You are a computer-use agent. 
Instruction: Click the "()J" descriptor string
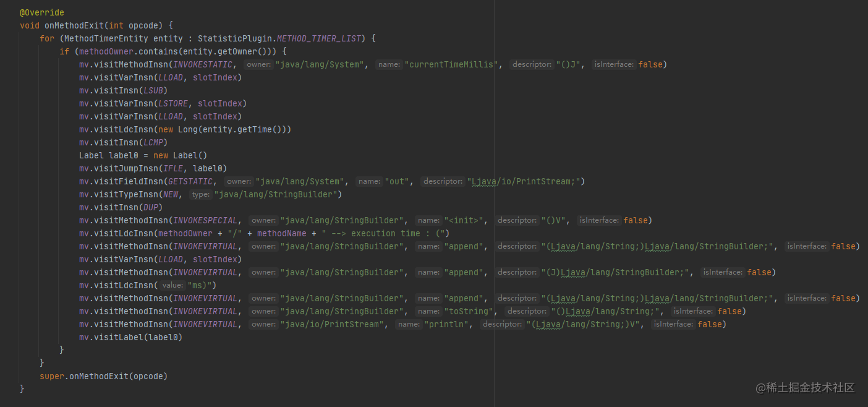(569, 64)
